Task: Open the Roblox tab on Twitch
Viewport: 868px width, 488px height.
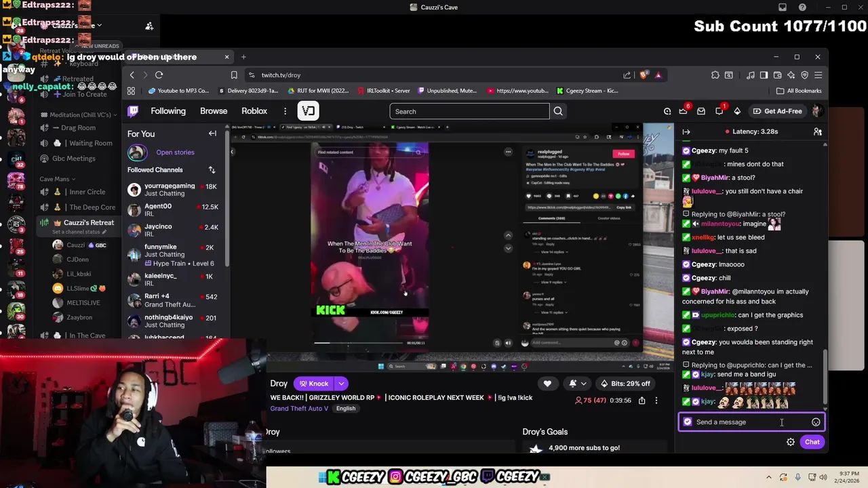Action: [254, 111]
